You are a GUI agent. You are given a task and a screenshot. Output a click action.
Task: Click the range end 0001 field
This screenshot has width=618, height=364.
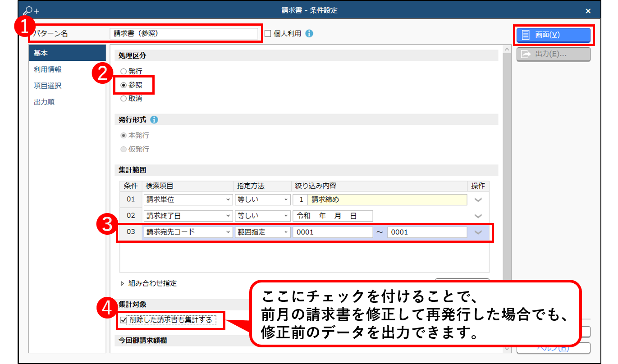coord(427,232)
